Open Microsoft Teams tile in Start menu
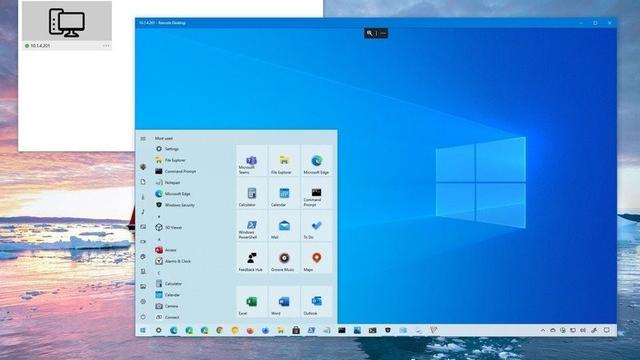 pyautogui.click(x=251, y=160)
